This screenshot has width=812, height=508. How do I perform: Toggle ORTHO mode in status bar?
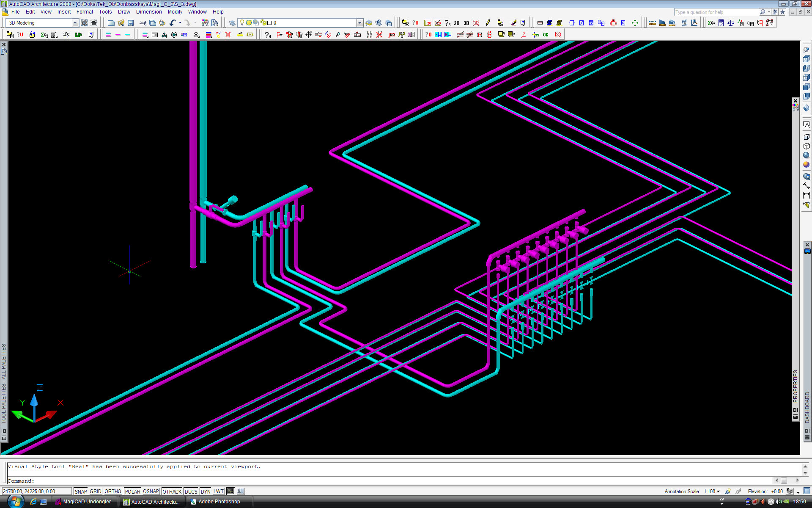click(x=112, y=491)
